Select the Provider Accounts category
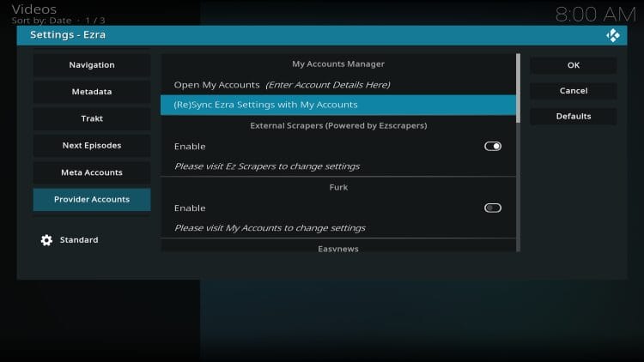Viewport: 644px width, 362px height. point(92,200)
